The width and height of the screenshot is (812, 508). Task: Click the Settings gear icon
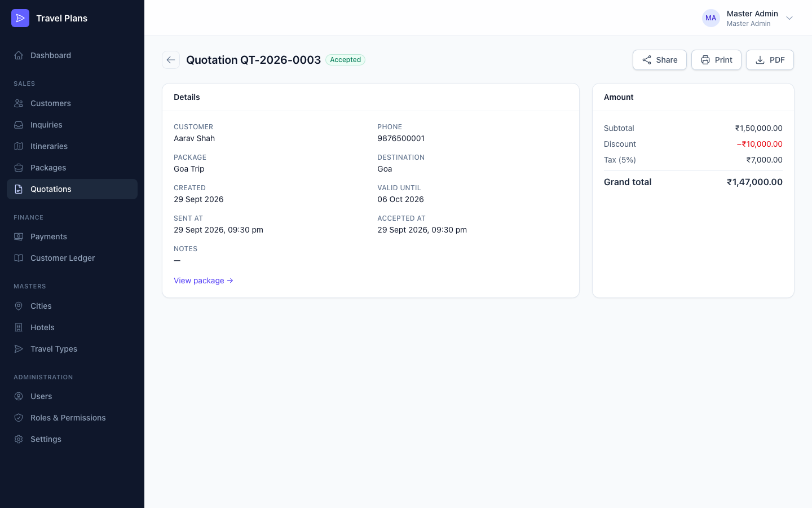(x=19, y=439)
